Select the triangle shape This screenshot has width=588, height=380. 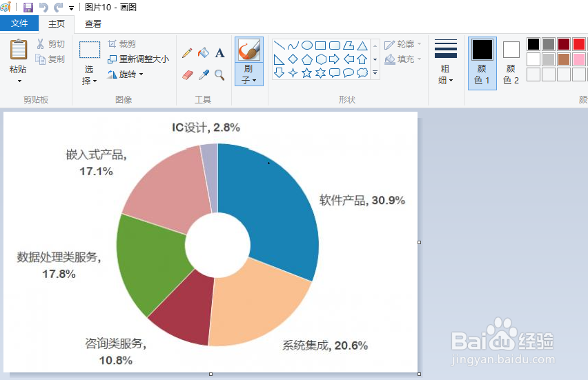pos(362,46)
